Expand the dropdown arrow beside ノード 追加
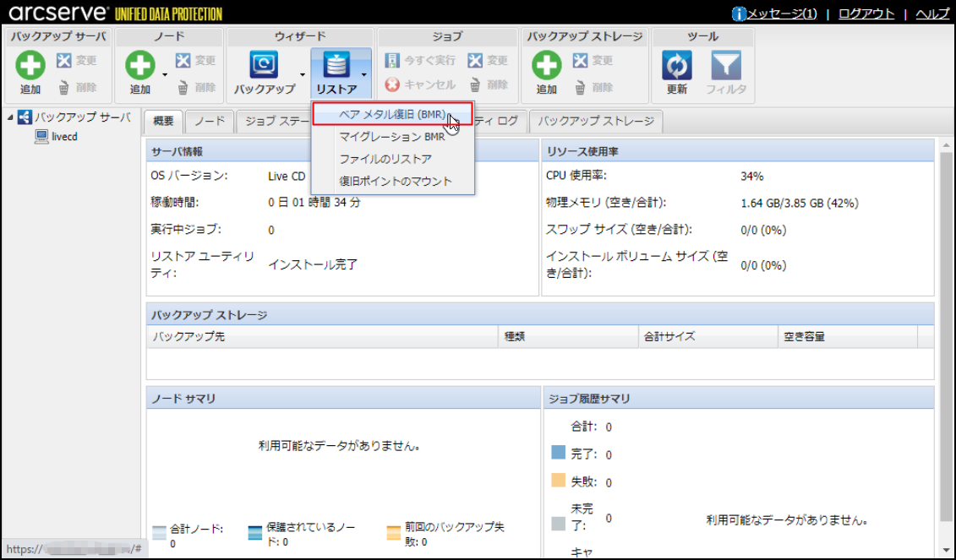Viewport: 956px width, 560px height. coord(165,74)
